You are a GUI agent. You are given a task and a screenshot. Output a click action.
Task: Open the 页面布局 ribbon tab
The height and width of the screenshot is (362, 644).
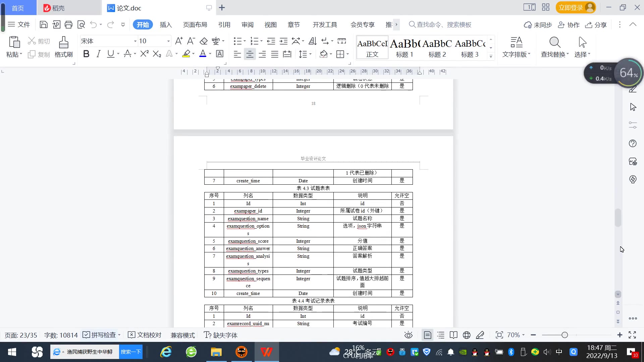click(x=195, y=24)
